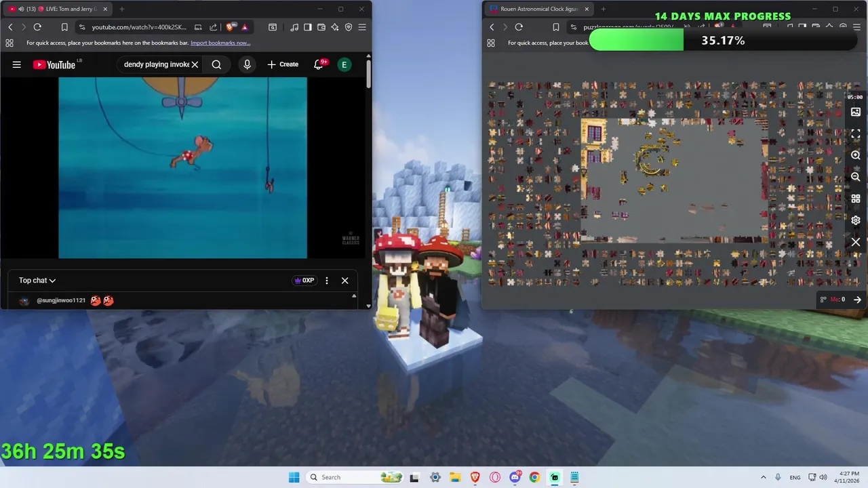This screenshot has width=868, height=488.
Task: Open apps grid on YouTube bookmarks bar
Action: pyautogui.click(x=9, y=43)
